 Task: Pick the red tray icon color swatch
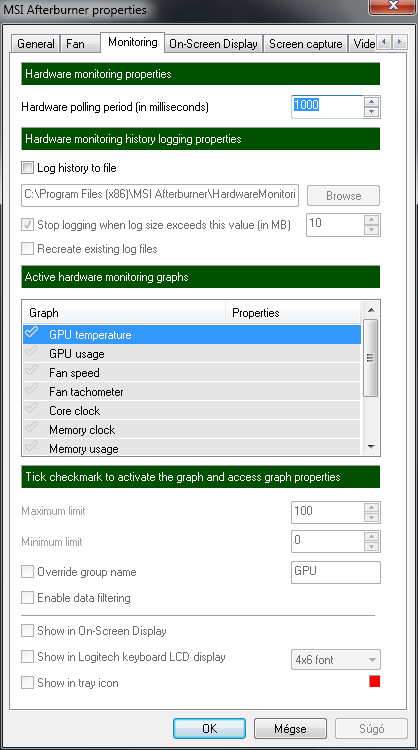pyautogui.click(x=374, y=682)
